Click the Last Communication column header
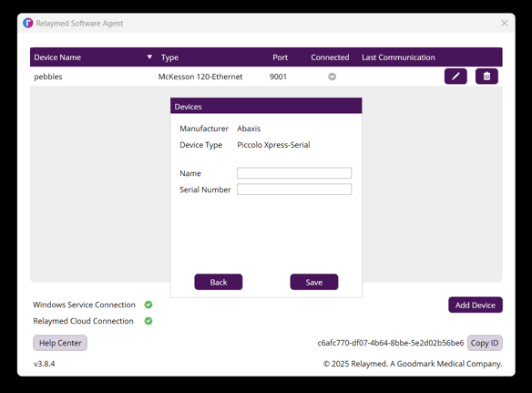The width and height of the screenshot is (532, 393). click(398, 57)
